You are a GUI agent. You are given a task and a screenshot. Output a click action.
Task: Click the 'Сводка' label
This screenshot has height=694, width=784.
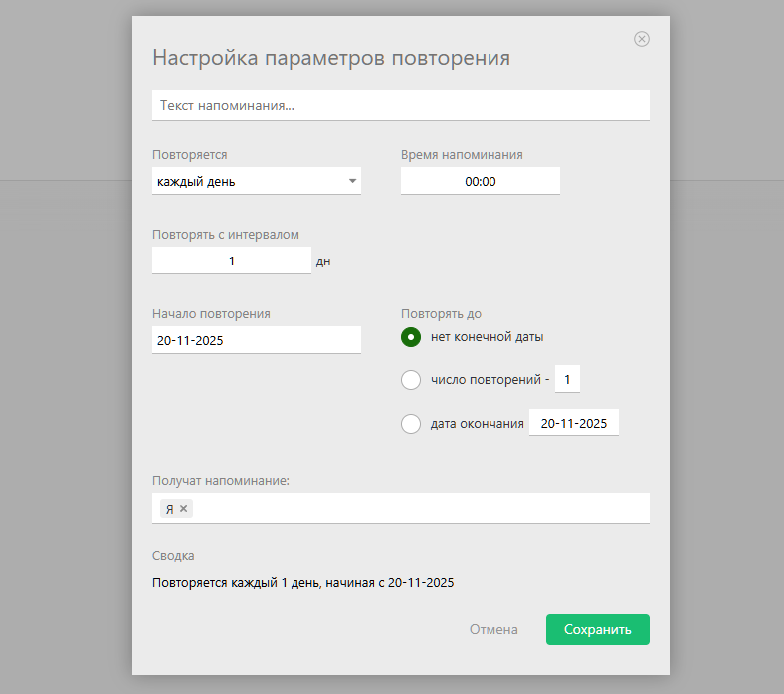click(x=173, y=555)
